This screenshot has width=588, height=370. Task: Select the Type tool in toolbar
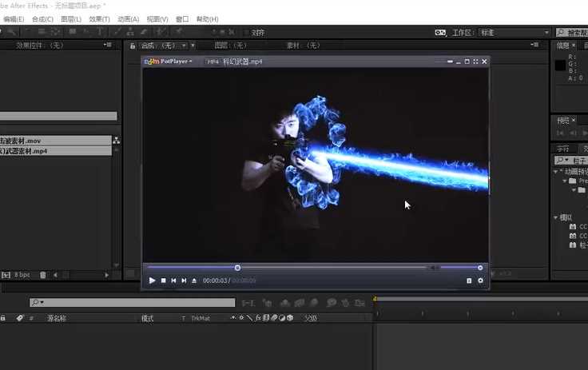pos(100,32)
